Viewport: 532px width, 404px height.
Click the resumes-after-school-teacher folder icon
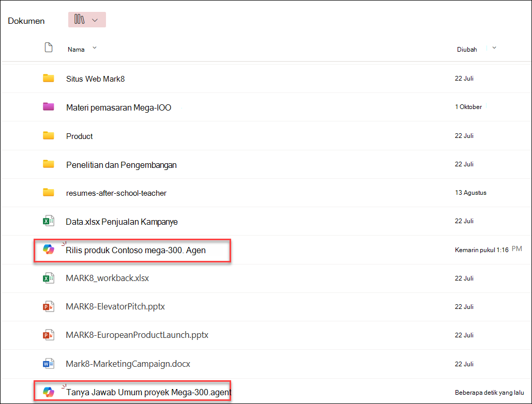coord(49,193)
